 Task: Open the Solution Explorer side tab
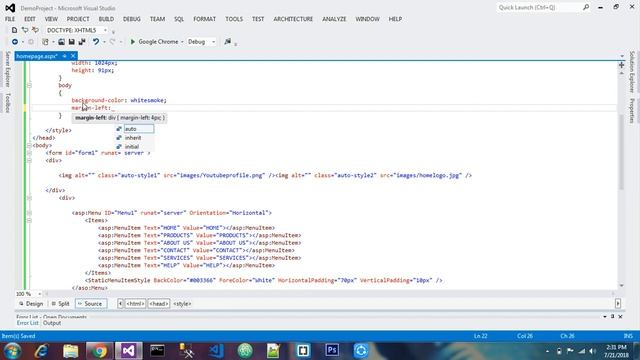632,71
